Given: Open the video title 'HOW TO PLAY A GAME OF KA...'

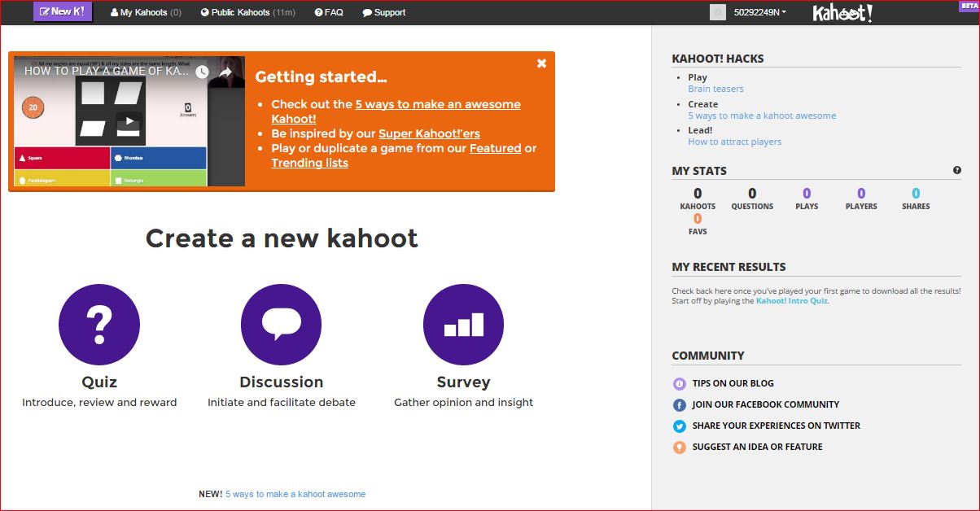Looking at the screenshot, I should pos(107,71).
